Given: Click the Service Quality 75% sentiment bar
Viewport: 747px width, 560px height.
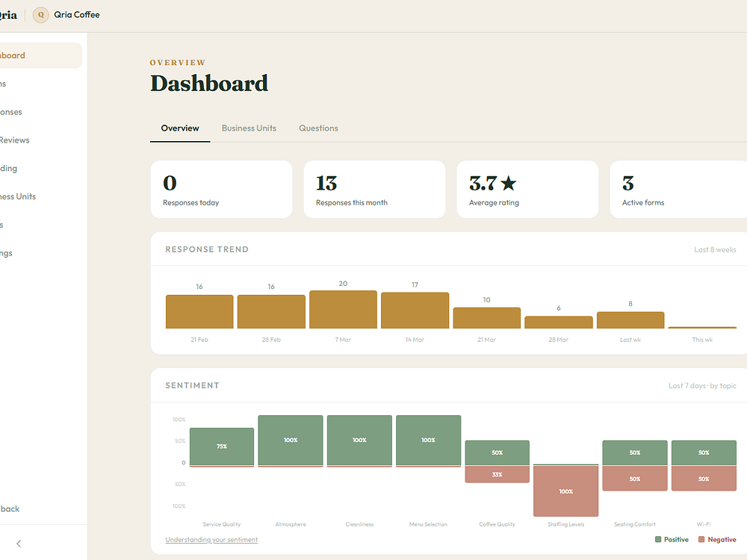Looking at the screenshot, I should (222, 447).
